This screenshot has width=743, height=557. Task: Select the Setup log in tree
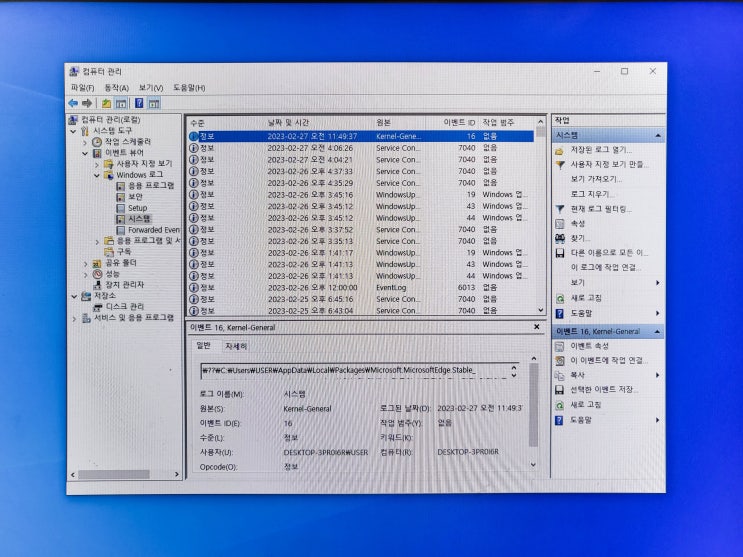tap(137, 208)
